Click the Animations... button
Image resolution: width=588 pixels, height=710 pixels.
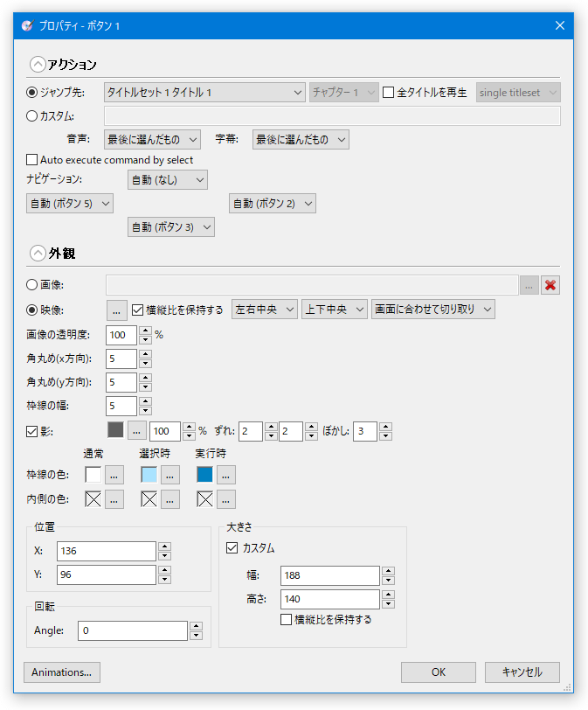(x=62, y=672)
